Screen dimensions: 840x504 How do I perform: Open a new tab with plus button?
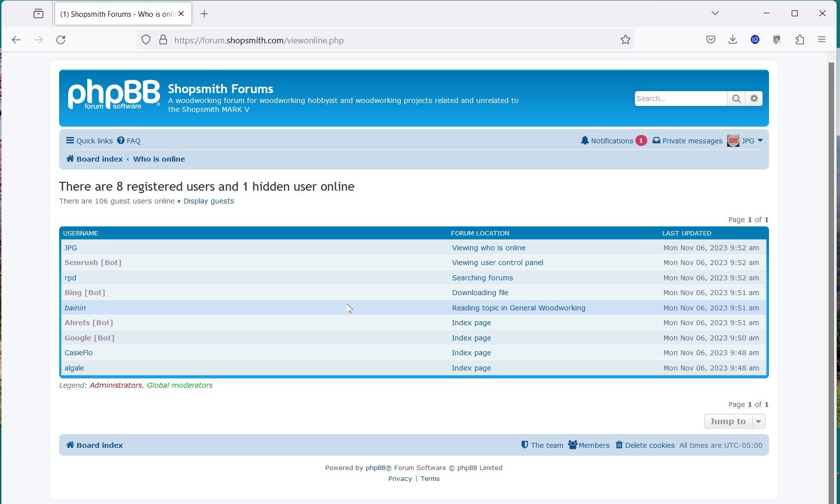pyautogui.click(x=205, y=14)
